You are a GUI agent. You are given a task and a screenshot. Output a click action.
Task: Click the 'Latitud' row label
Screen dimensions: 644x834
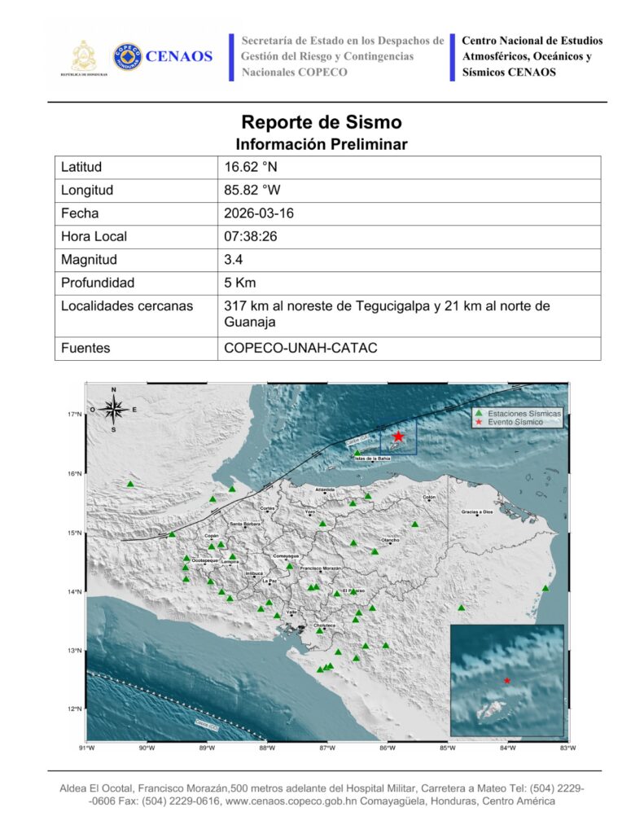(x=81, y=167)
